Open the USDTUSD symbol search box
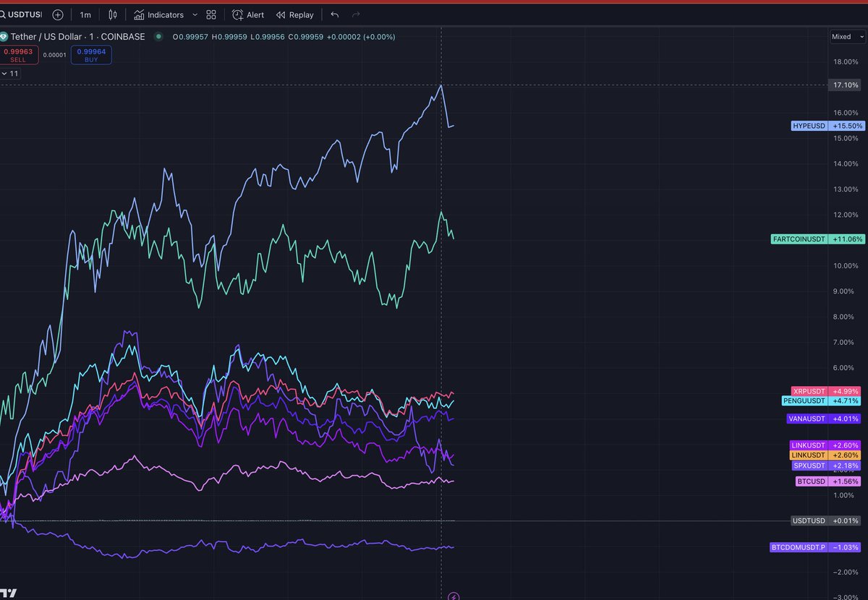 (22, 14)
